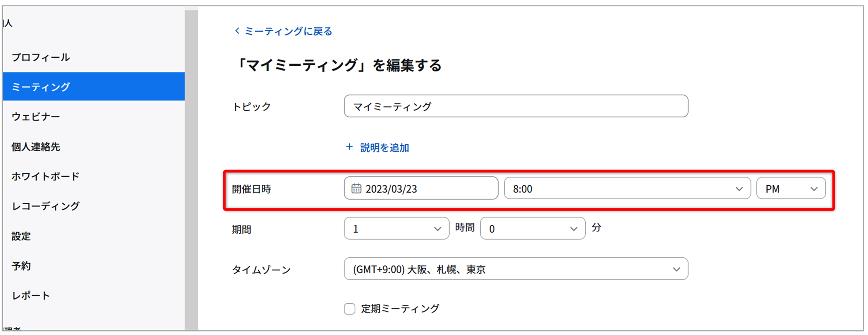This screenshot has height=335, width=868.
Task: Click the 説明を追加 link
Action: point(384,148)
